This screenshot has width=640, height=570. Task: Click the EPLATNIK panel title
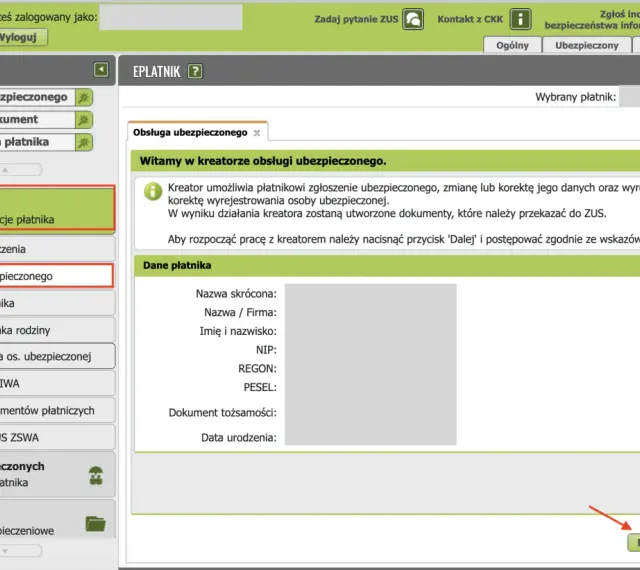pos(156,72)
